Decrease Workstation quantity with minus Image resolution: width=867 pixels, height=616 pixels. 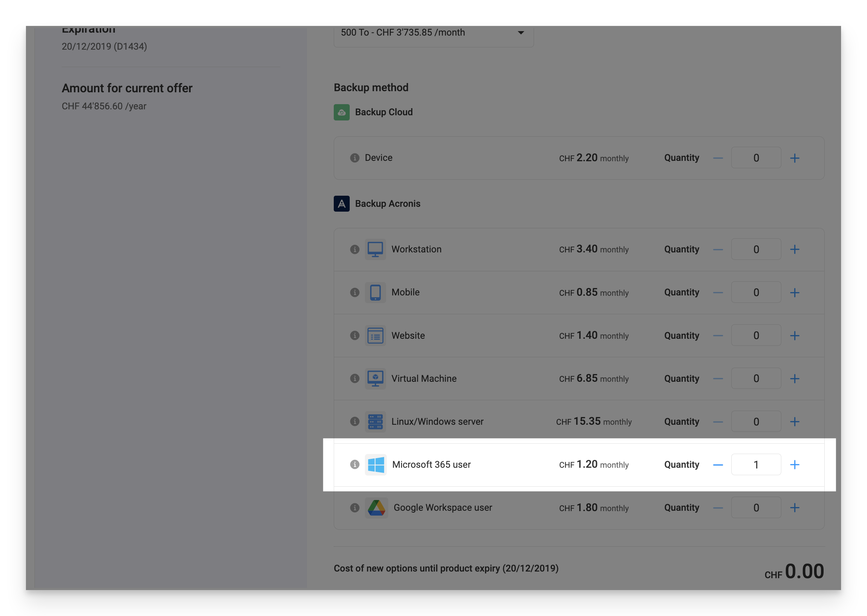coord(718,249)
